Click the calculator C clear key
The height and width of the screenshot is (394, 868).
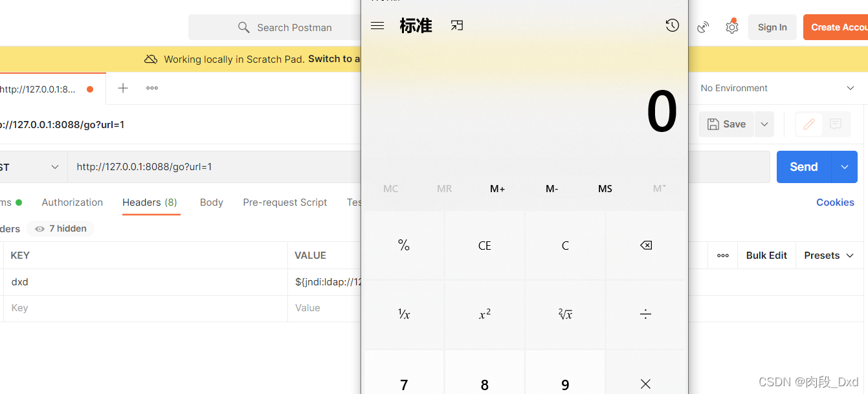(565, 245)
